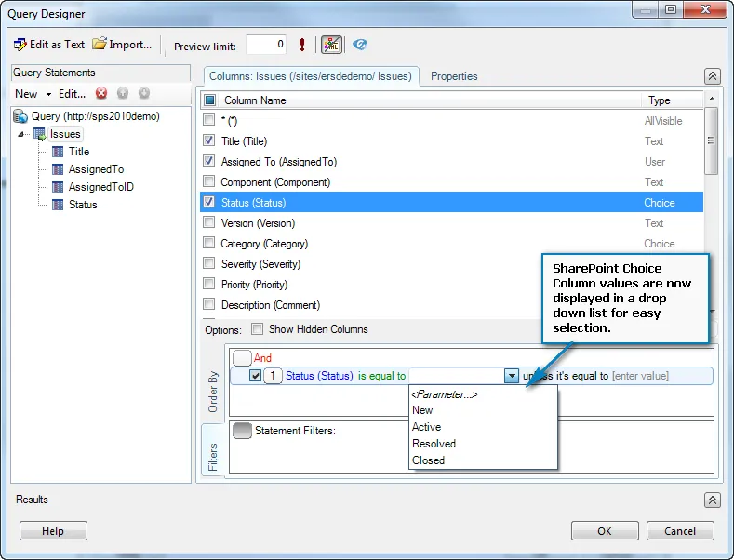This screenshot has height=560, width=734.
Task: Click the Preview limit input field
Action: coord(266,45)
